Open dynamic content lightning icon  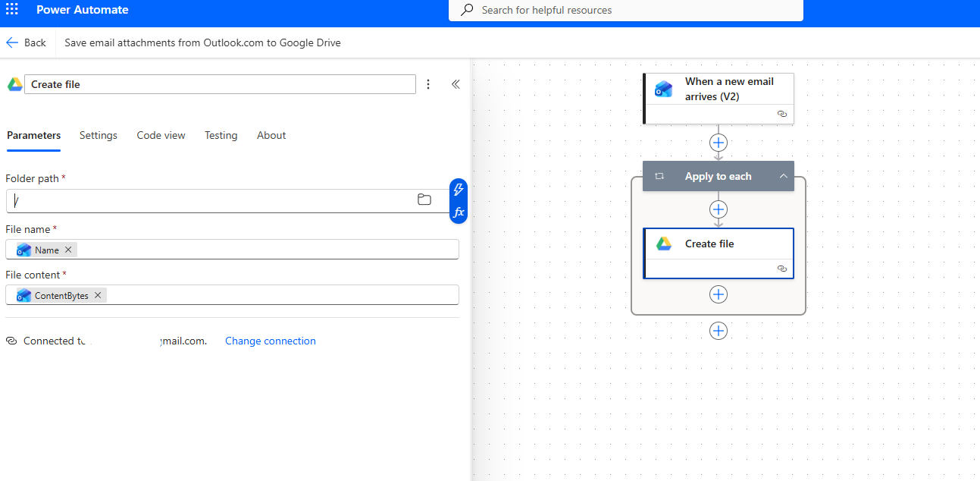tap(459, 190)
